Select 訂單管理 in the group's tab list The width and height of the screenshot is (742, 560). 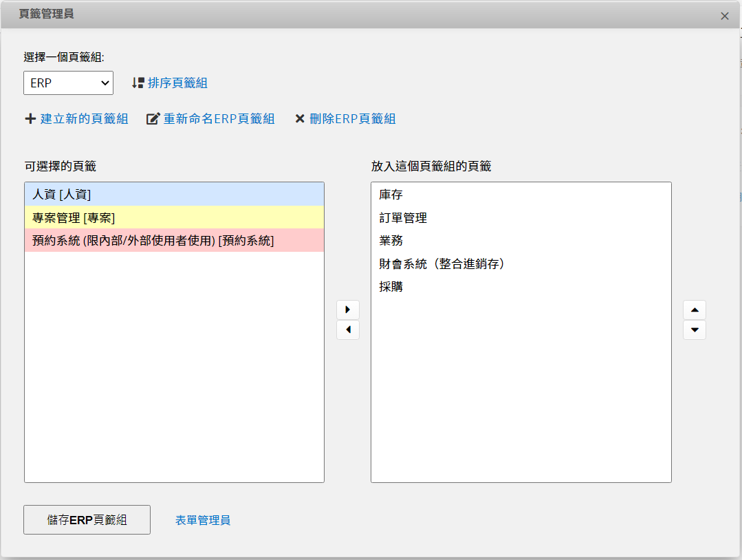point(521,218)
